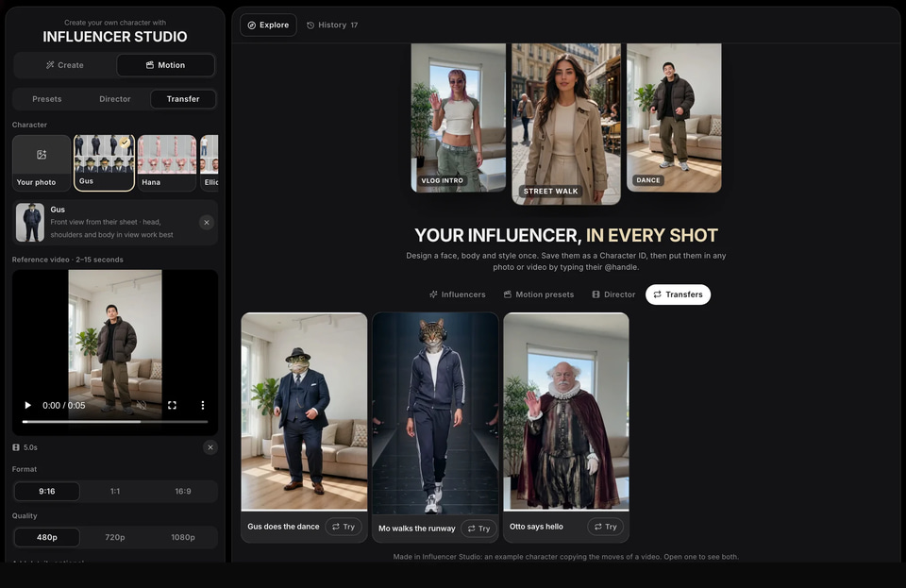Click the Gus thumbnail in selected character row
This screenshot has height=588, width=906.
pyautogui.click(x=30, y=223)
